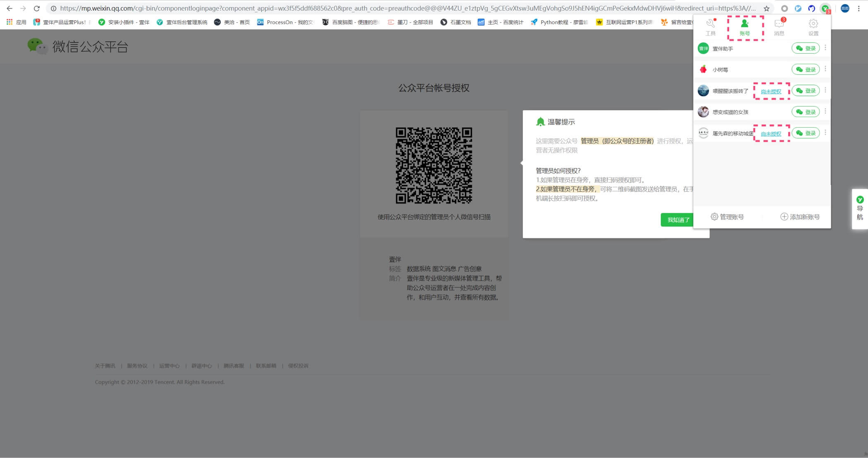Open 墨刀 - 全部项目 bookmark
Viewport: 868px width, 458px height.
pyautogui.click(x=410, y=22)
